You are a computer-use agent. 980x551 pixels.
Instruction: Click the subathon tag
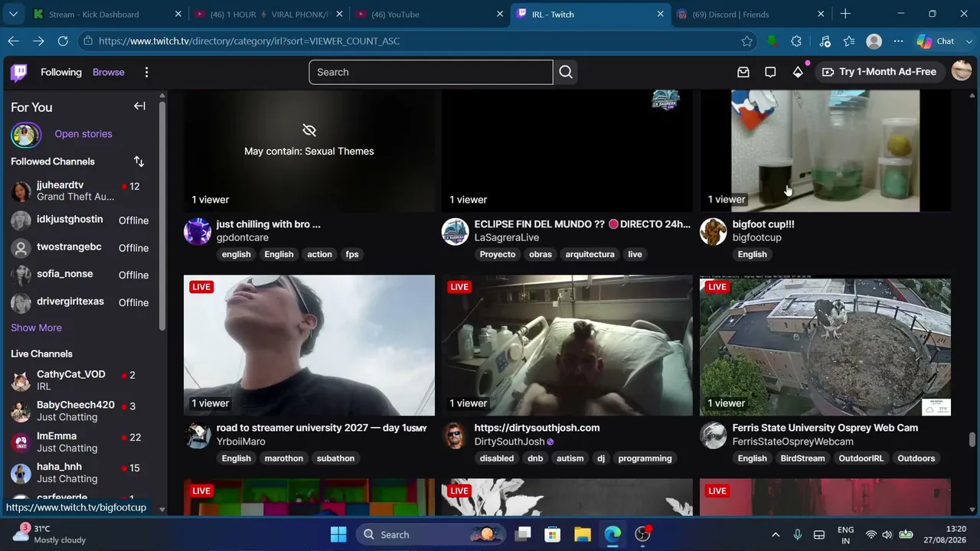pos(335,458)
